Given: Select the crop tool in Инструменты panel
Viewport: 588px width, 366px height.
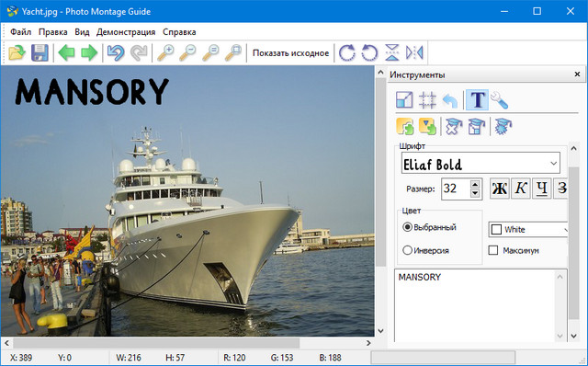Looking at the screenshot, I should click(x=427, y=100).
